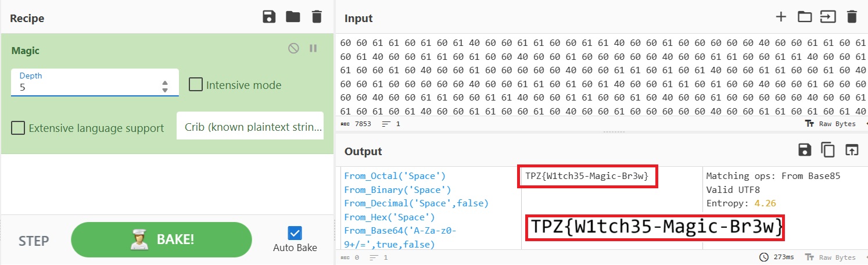Clear the recipe with trash icon
This screenshot has width=868, height=265.
pyautogui.click(x=317, y=17)
